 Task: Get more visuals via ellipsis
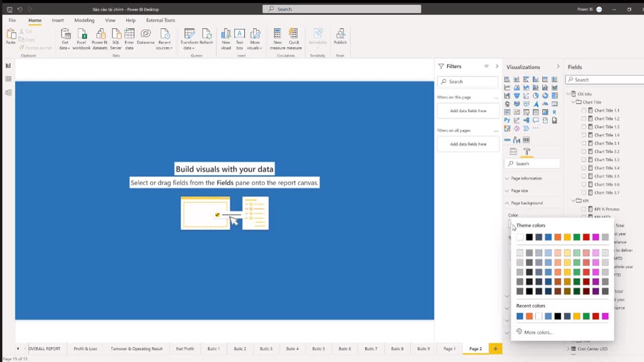(x=535, y=128)
